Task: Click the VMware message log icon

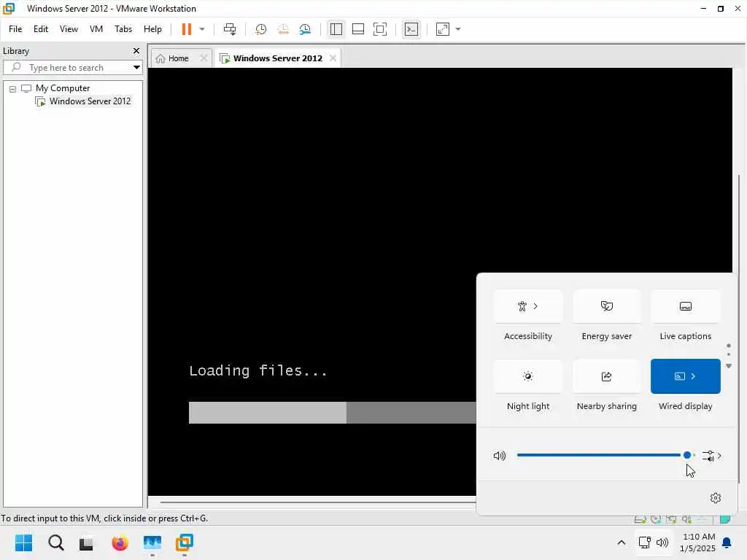Action: click(725, 519)
